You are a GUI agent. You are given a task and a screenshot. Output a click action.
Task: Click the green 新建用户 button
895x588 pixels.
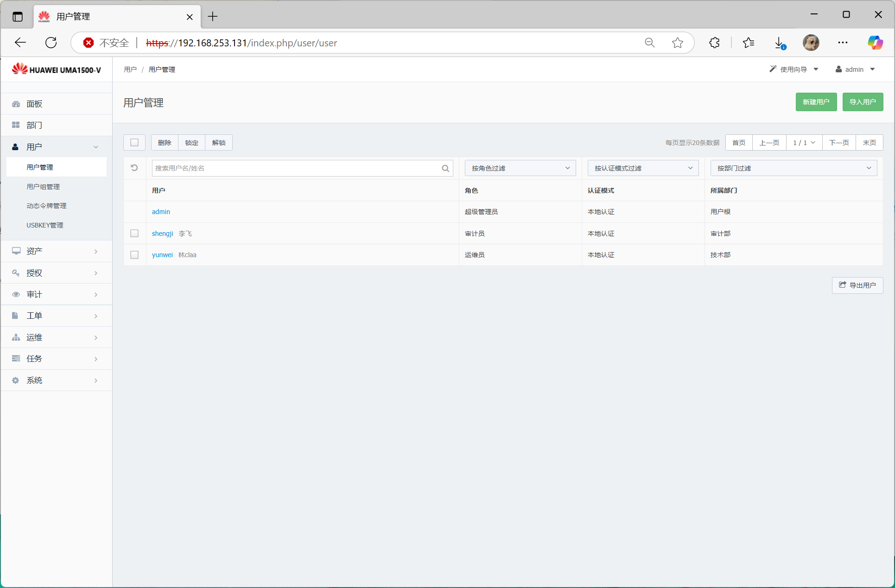tap(816, 102)
